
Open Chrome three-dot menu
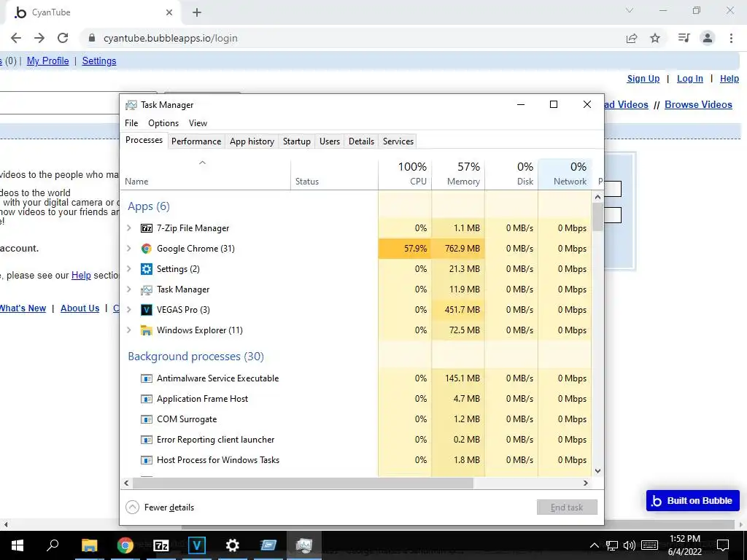[x=731, y=38]
